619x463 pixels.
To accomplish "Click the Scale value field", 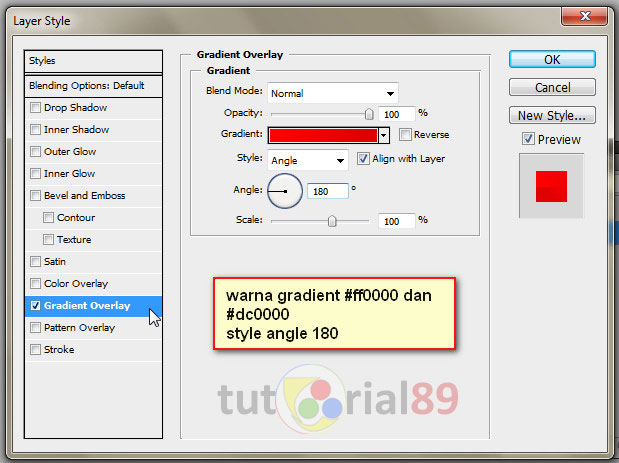I will (x=397, y=221).
